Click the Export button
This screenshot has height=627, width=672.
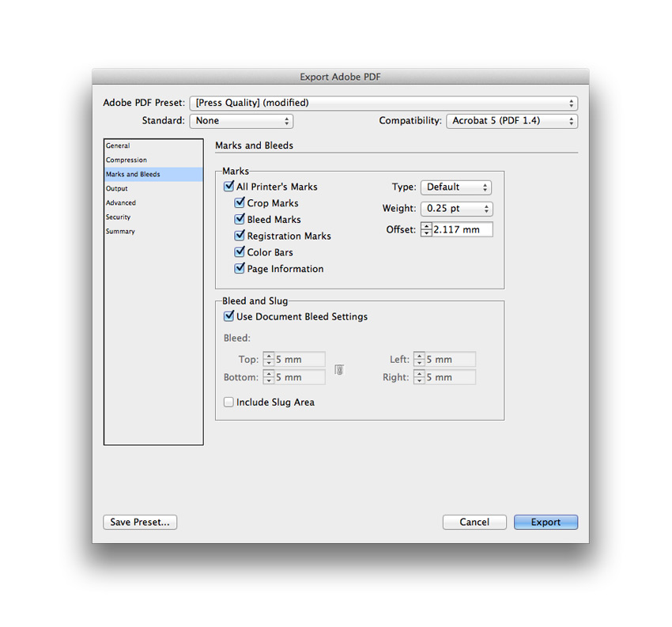coord(546,522)
